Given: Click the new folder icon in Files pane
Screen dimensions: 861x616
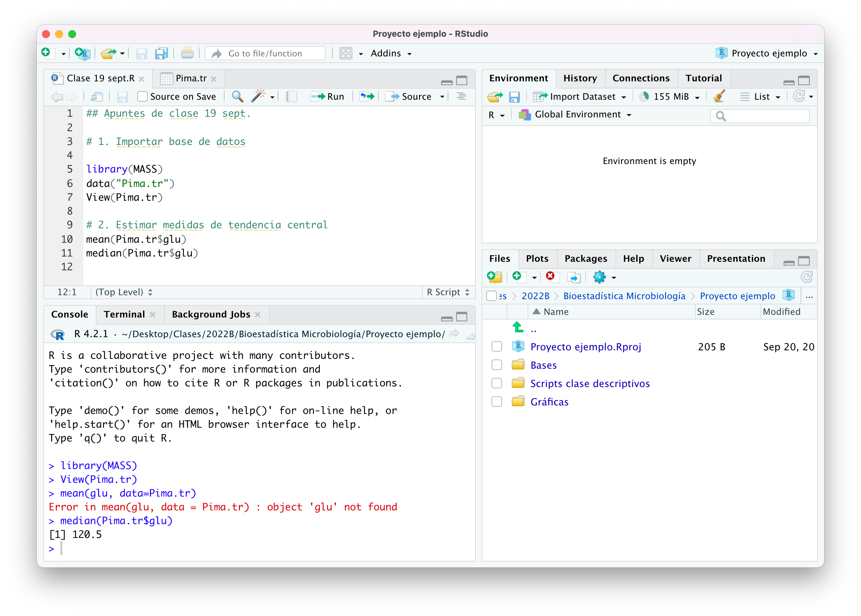Looking at the screenshot, I should (494, 277).
